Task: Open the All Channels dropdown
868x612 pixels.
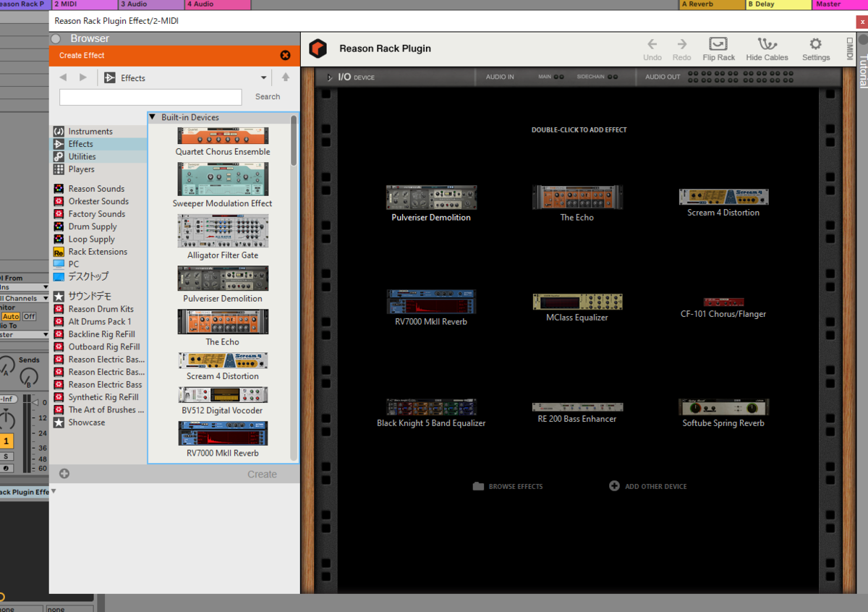Action: tap(25, 298)
